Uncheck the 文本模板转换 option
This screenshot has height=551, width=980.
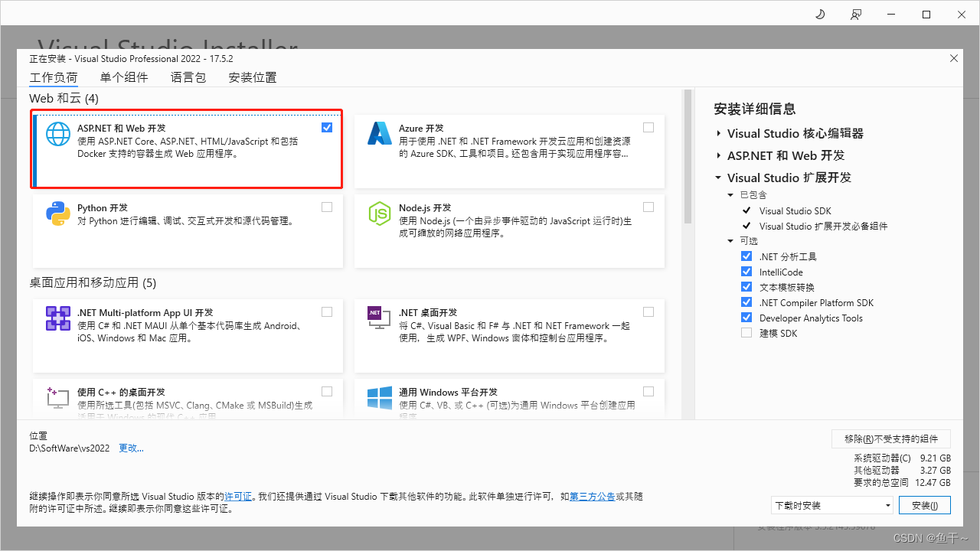(746, 287)
